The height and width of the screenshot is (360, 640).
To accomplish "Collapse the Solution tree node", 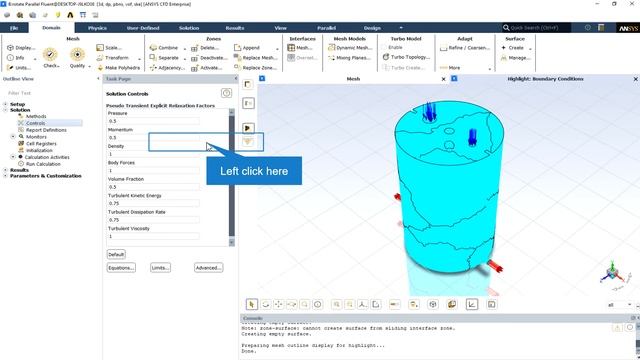I will pos(5,110).
